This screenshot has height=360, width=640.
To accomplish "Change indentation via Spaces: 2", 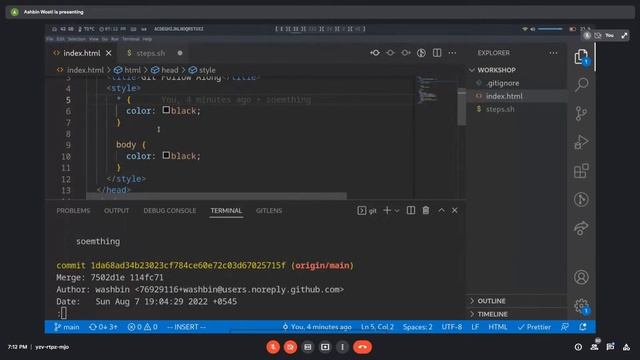I will tap(417, 327).
